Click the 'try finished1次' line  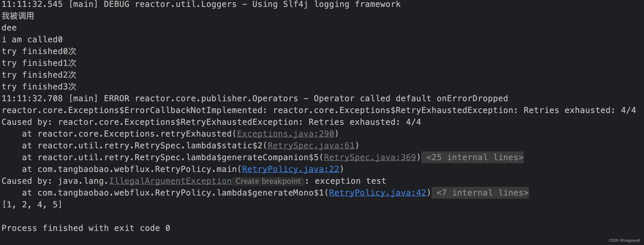(39, 63)
